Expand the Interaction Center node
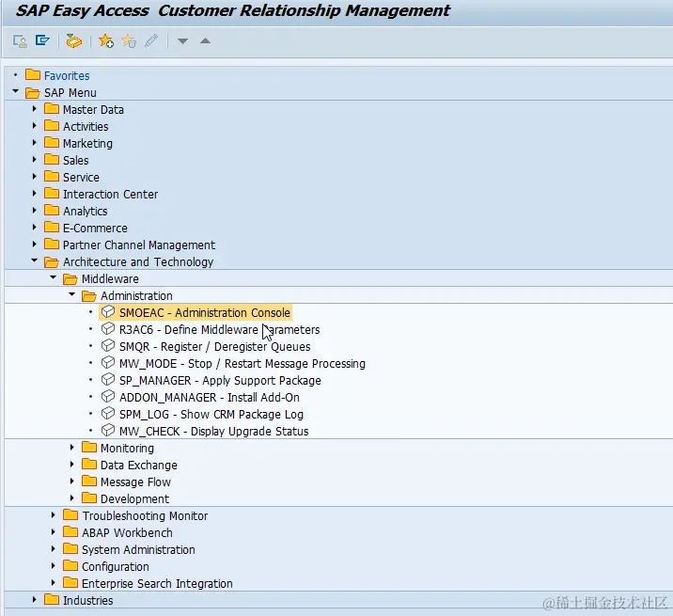Screen dimensions: 673x616 tap(35, 194)
